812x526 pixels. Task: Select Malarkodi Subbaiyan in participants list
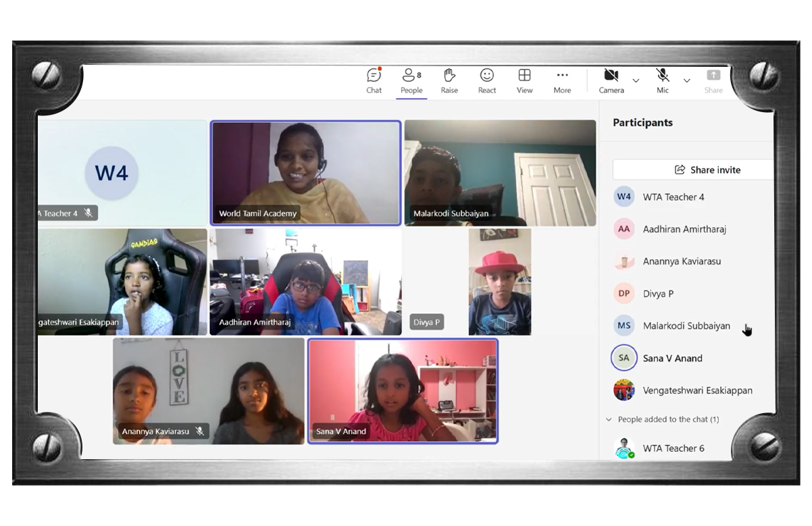pos(686,325)
